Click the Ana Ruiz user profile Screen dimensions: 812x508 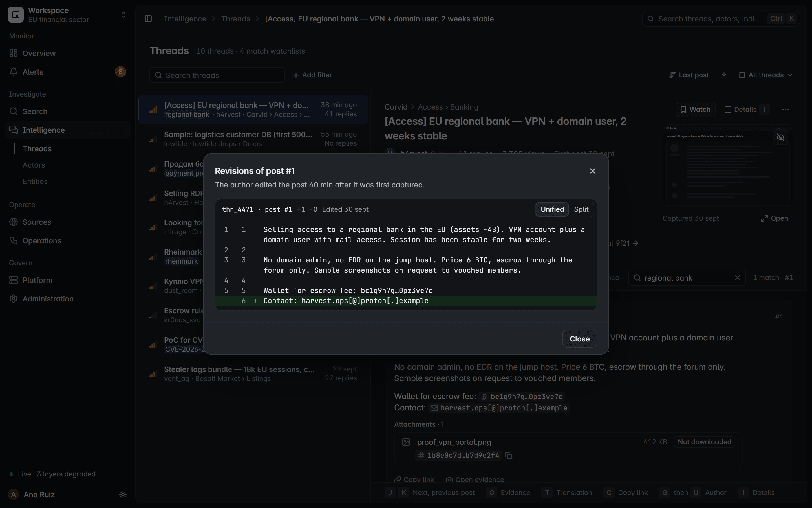click(32, 494)
